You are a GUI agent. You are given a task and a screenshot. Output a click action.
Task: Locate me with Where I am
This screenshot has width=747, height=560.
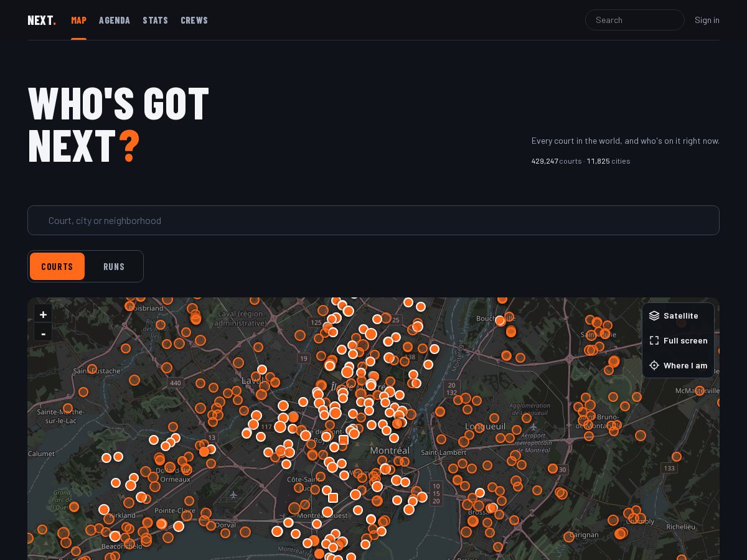(x=678, y=365)
